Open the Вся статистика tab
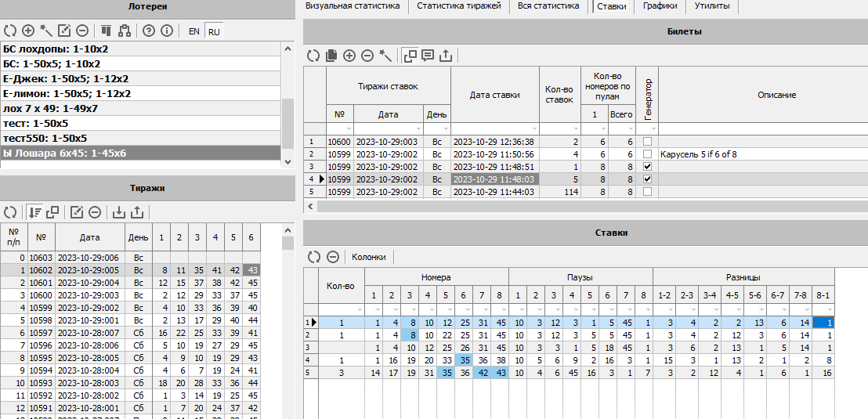Screen dimensions: 868x419 tap(548, 6)
